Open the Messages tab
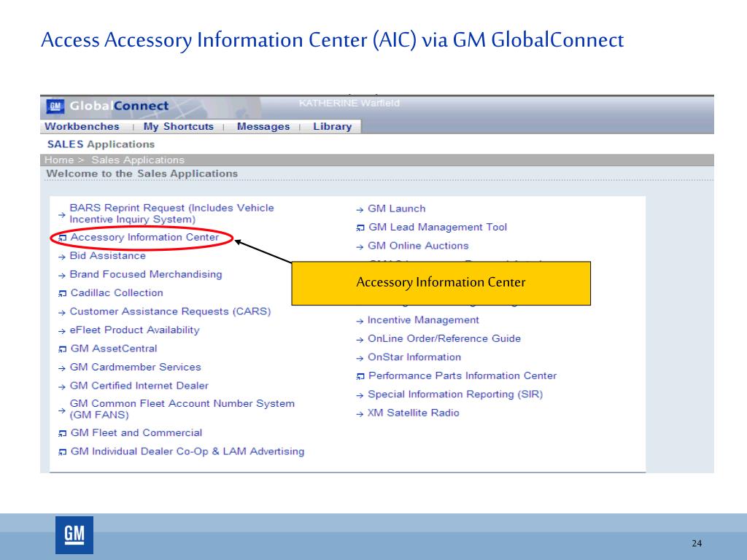 263,126
